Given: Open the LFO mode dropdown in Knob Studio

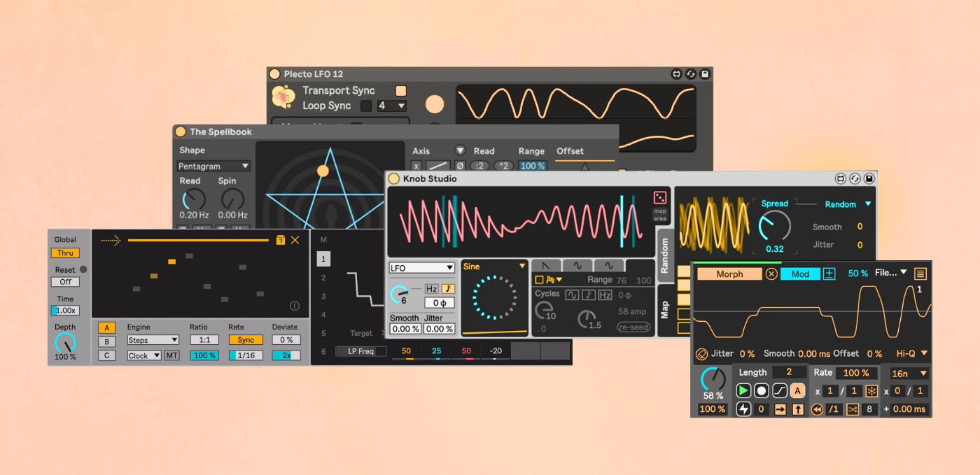Looking at the screenshot, I should point(422,268).
